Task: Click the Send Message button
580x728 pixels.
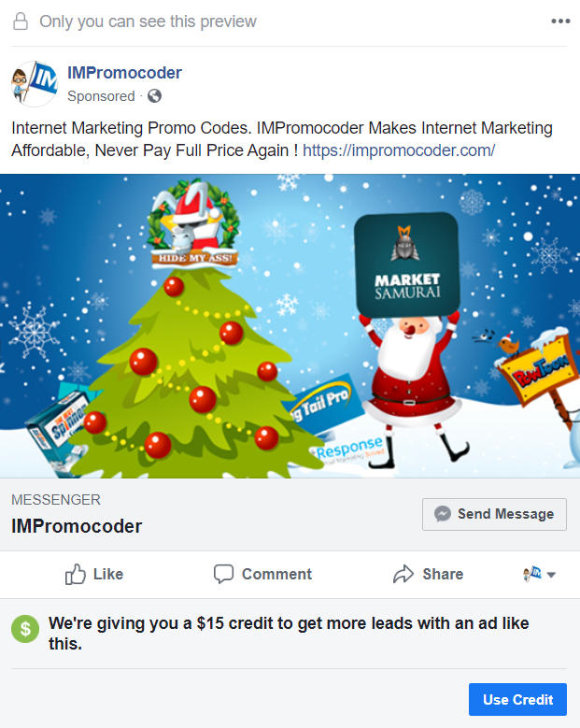Action: pyautogui.click(x=494, y=514)
